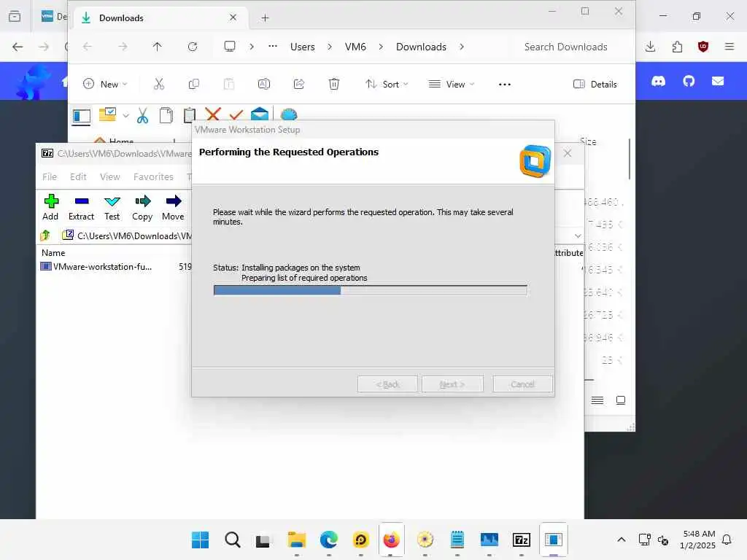The height and width of the screenshot is (560, 747).
Task: Click Copy icon in Explorer command bar
Action: 194,85
